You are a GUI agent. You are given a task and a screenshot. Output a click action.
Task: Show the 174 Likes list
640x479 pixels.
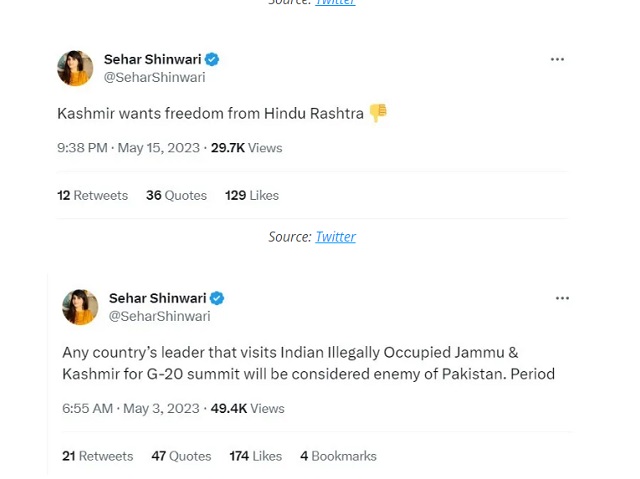[x=255, y=456]
